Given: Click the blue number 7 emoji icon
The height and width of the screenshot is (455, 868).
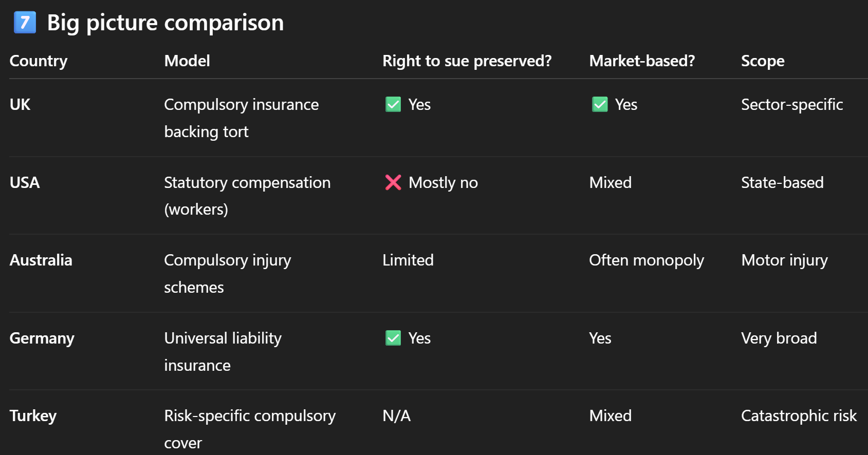Looking at the screenshot, I should coord(25,23).
